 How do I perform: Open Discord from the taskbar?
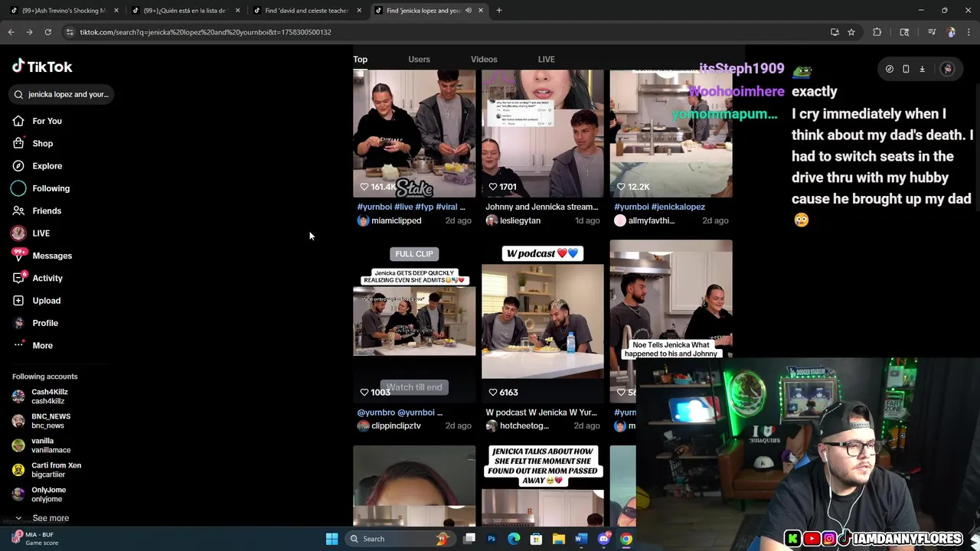tap(603, 539)
